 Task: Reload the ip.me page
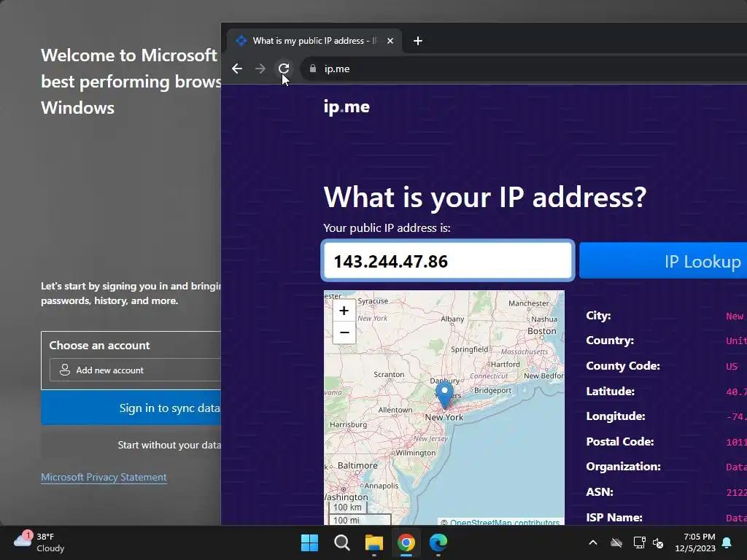(284, 69)
